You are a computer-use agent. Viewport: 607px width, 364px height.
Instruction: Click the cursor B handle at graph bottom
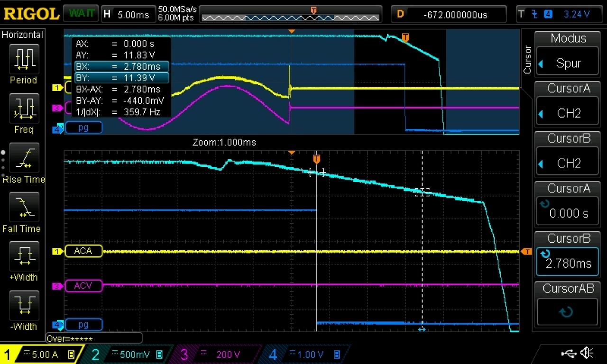pyautogui.click(x=422, y=329)
